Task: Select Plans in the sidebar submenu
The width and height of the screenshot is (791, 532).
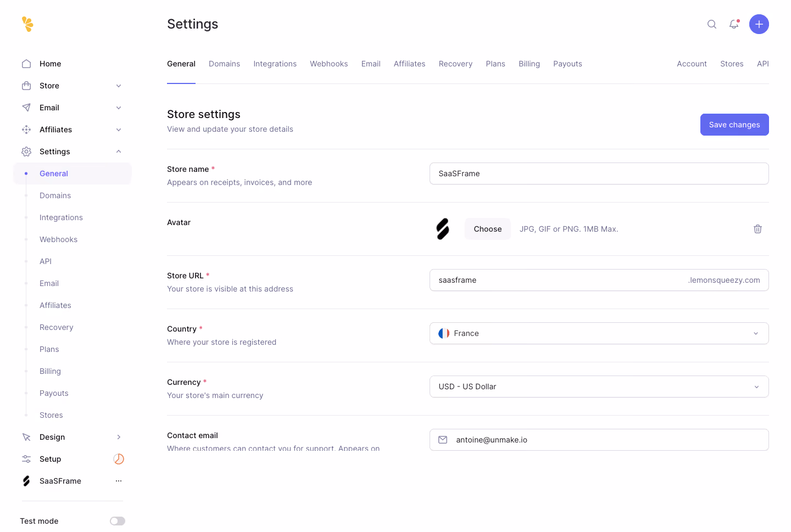Action: click(49, 349)
